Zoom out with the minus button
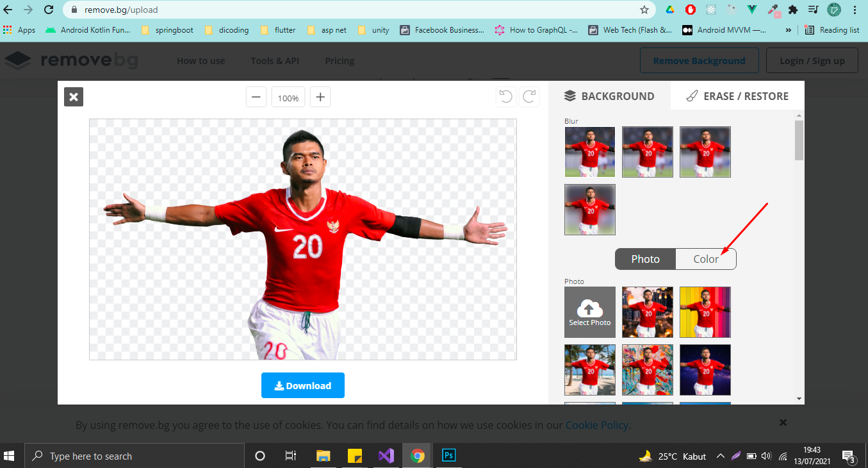Image resolution: width=868 pixels, height=468 pixels. pyautogui.click(x=256, y=97)
